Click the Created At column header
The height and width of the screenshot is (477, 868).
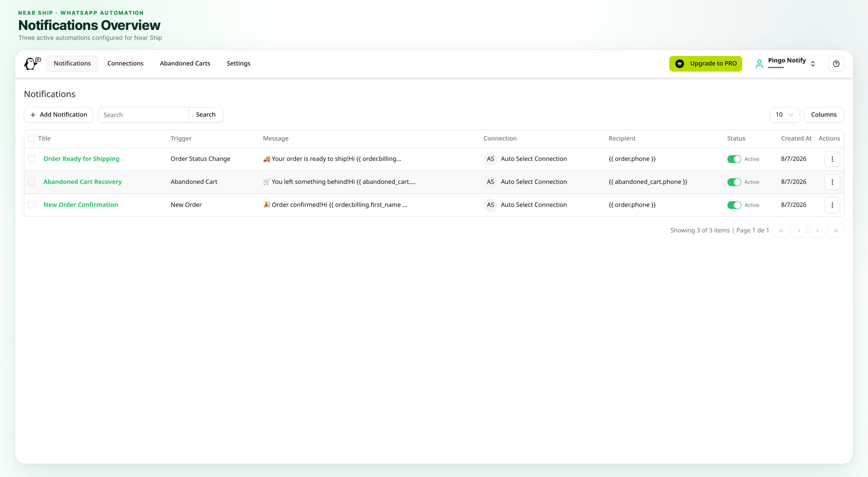796,138
